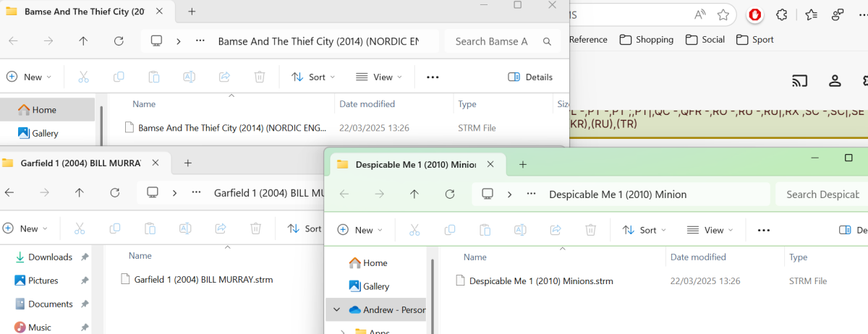868x334 pixels.
Task: Go up one level in Bamse window
Action: [x=83, y=41]
